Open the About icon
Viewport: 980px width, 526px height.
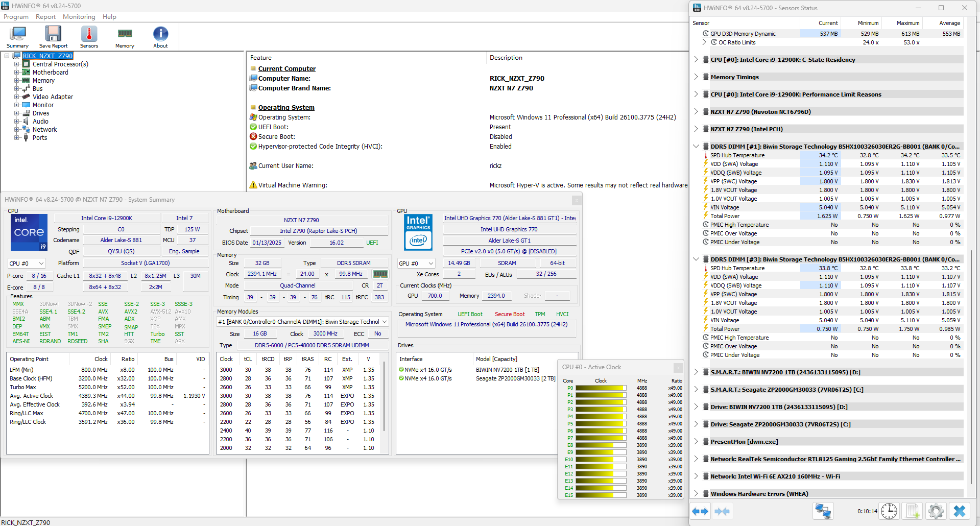[160, 37]
